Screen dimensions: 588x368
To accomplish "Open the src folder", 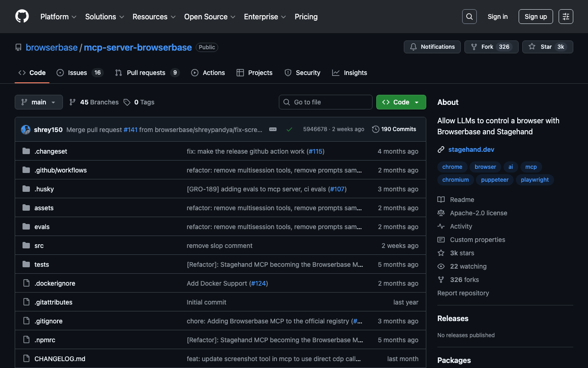I will (39, 246).
